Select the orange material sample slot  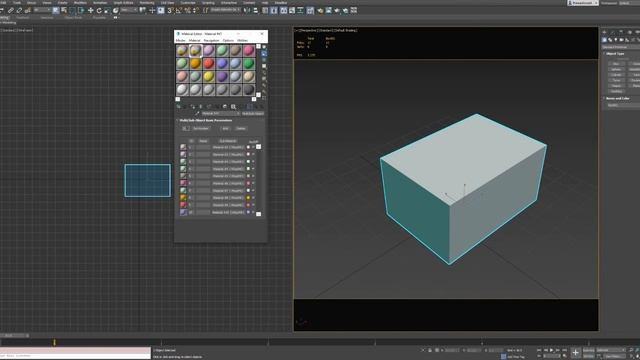(x=195, y=63)
